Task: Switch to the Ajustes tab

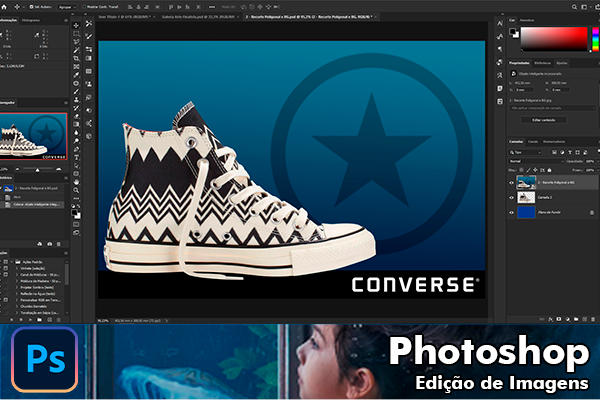Action: pyautogui.click(x=561, y=63)
